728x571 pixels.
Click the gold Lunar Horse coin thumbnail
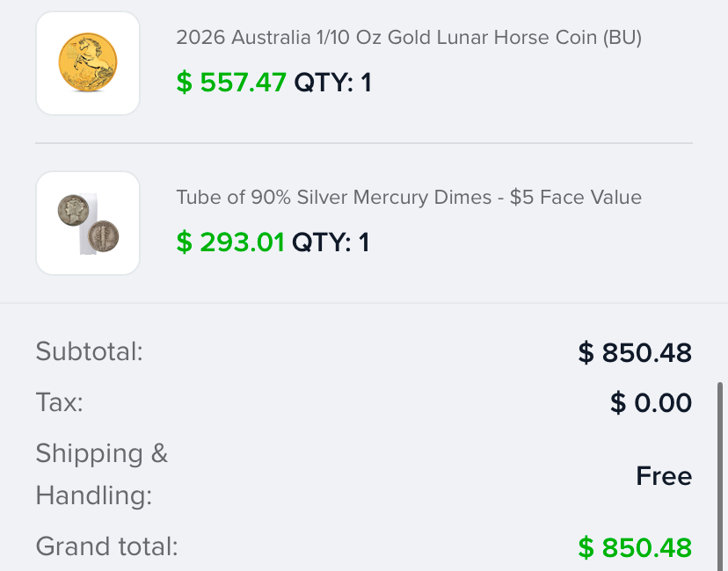(x=88, y=63)
